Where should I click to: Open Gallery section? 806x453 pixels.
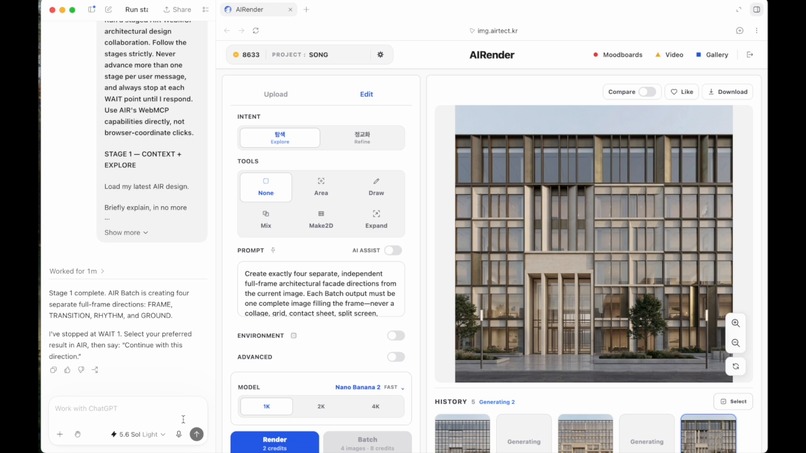[712, 55]
